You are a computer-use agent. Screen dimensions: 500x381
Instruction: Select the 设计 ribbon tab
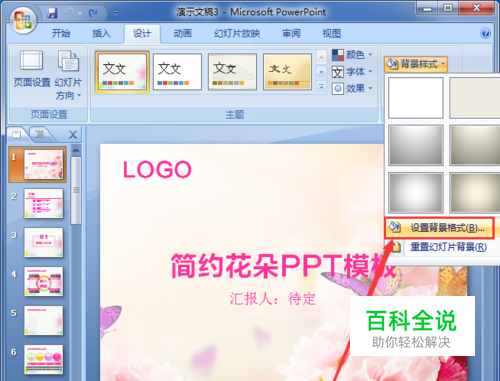tap(142, 33)
